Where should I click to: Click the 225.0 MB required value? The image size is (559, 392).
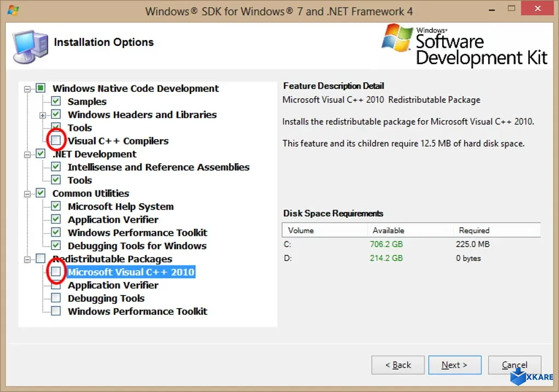pyautogui.click(x=473, y=244)
